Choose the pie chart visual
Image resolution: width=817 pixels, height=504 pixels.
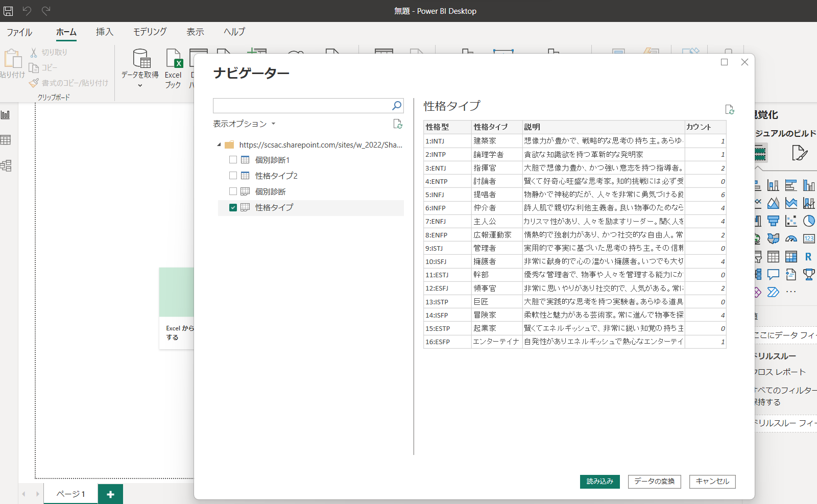(808, 221)
